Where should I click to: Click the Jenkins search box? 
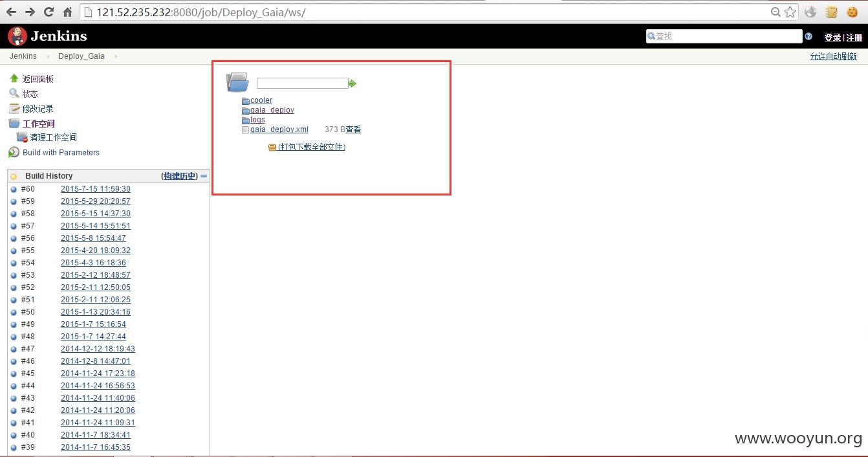pyautogui.click(x=724, y=36)
